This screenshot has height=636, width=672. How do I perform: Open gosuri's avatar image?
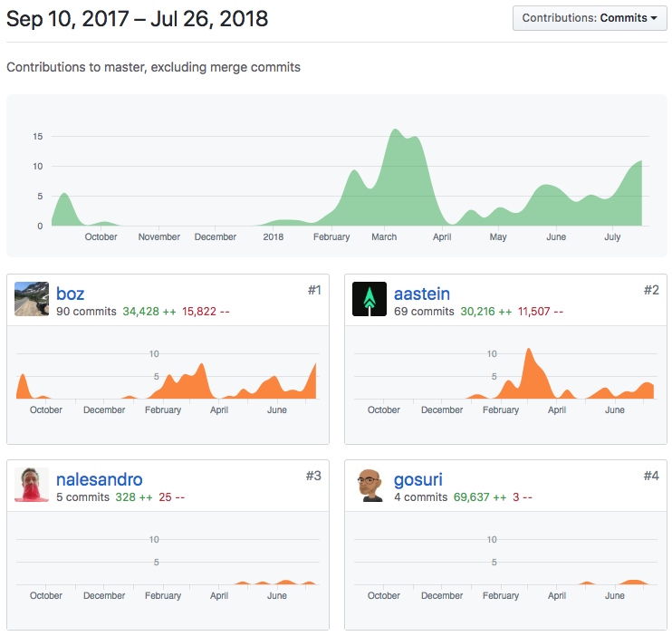click(x=370, y=485)
